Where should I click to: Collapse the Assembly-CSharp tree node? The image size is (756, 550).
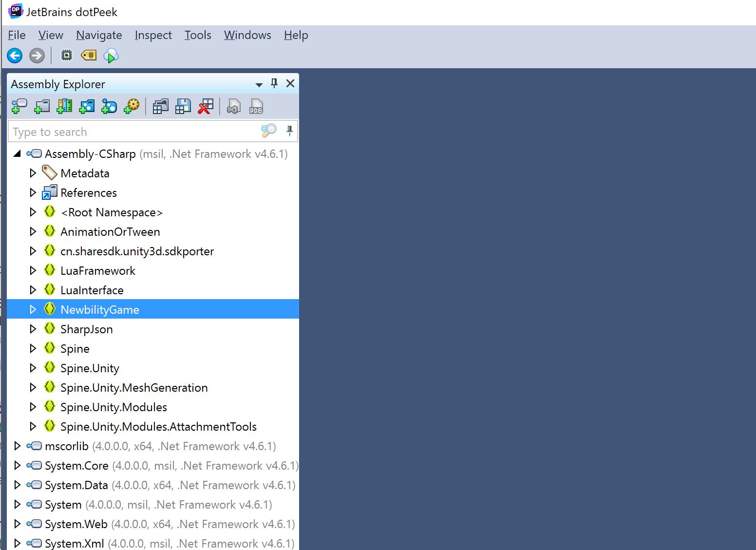click(17, 154)
